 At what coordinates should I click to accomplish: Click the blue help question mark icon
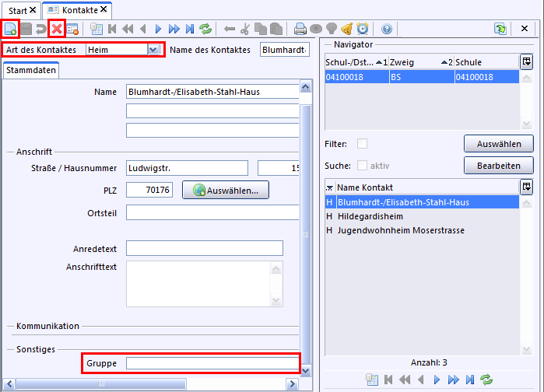(x=387, y=29)
